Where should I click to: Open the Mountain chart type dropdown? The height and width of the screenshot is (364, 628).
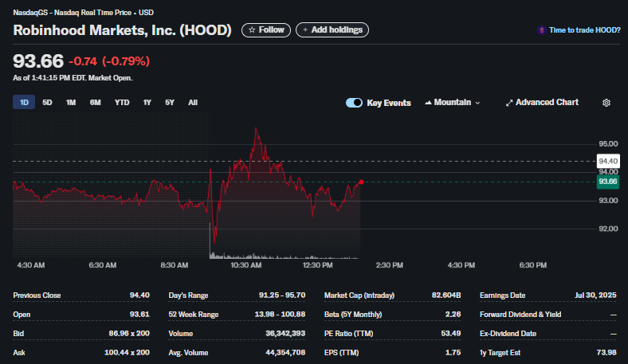[453, 103]
